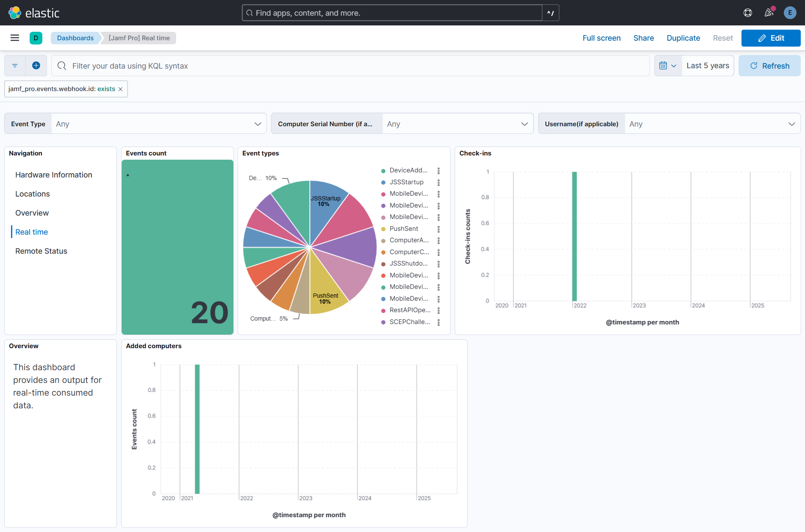
Task: Open the Help menu icon
Action: (x=747, y=12)
